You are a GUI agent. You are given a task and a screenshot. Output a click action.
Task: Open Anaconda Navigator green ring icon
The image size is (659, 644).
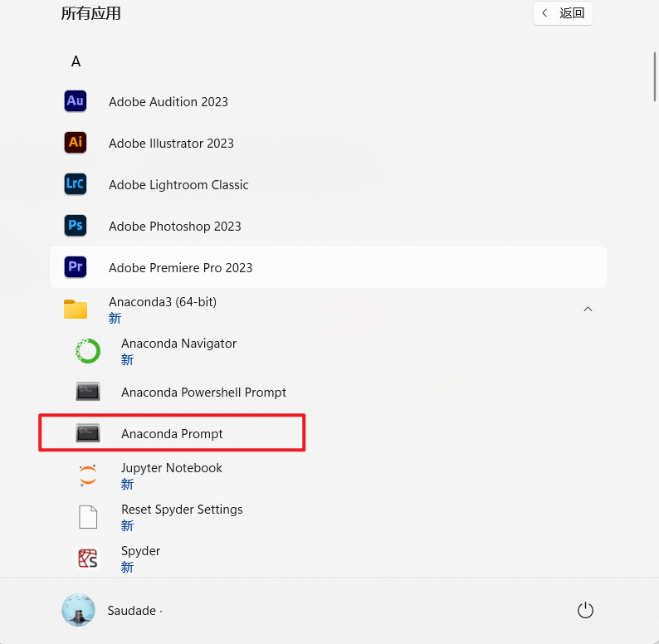pyautogui.click(x=88, y=350)
